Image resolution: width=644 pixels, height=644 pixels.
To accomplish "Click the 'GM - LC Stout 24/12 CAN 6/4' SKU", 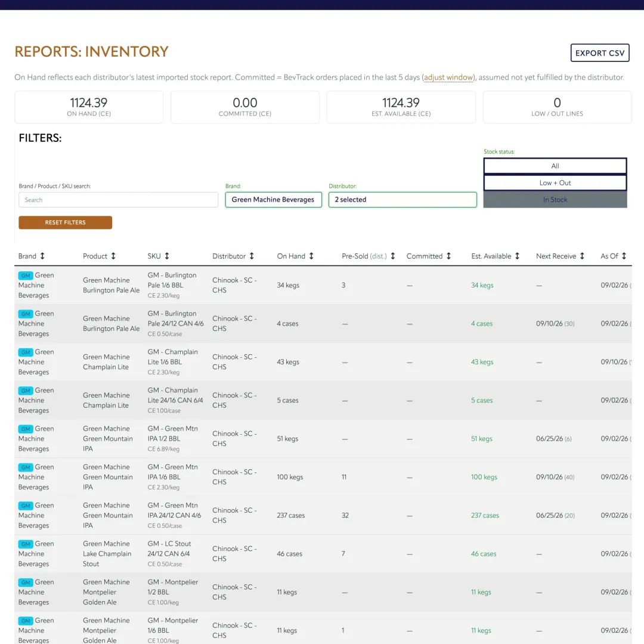I will click(169, 549).
